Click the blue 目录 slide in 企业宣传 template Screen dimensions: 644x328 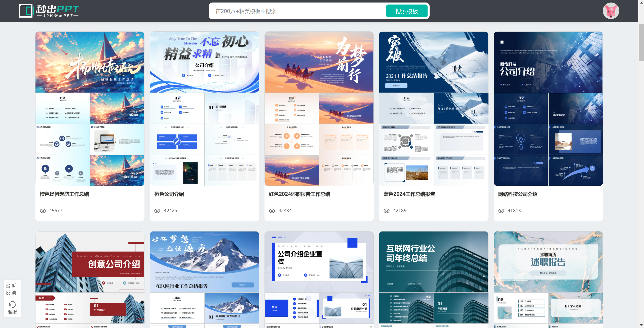292,308
